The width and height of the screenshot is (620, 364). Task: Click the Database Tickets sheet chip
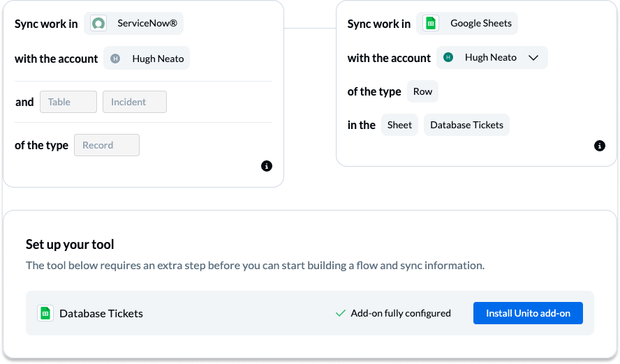pos(466,125)
